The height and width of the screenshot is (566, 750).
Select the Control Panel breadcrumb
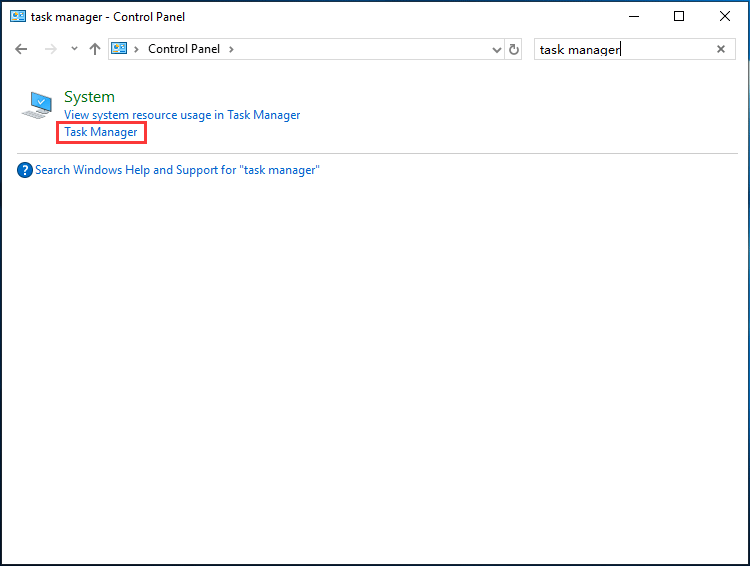[x=184, y=49]
